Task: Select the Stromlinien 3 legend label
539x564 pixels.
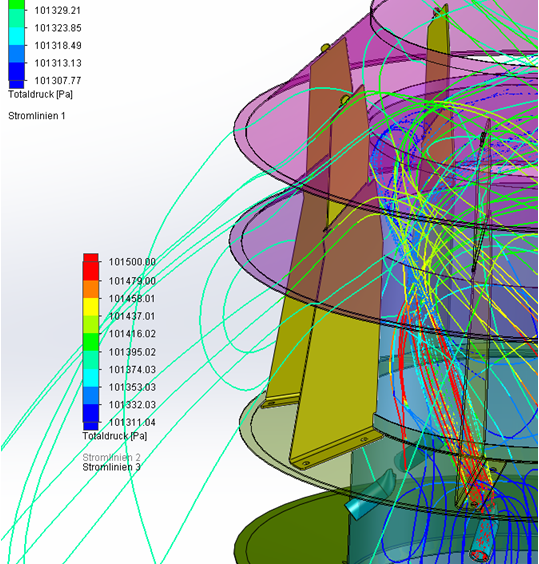Action: pos(111,467)
